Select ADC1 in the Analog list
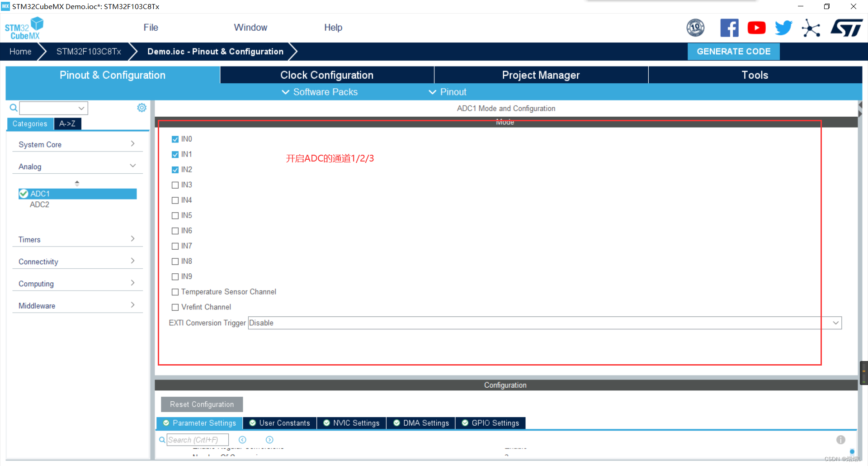The width and height of the screenshot is (868, 466). point(77,194)
